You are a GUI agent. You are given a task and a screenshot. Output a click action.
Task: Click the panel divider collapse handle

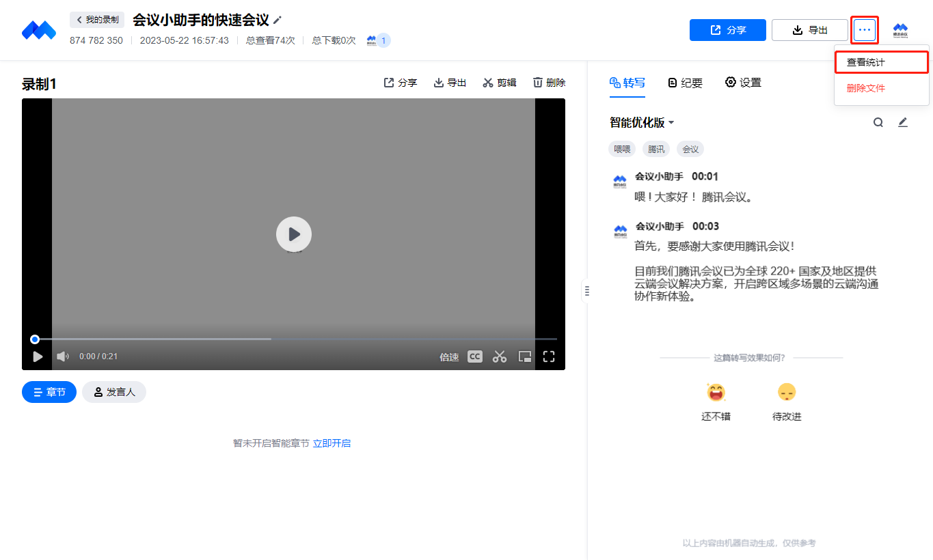586,291
